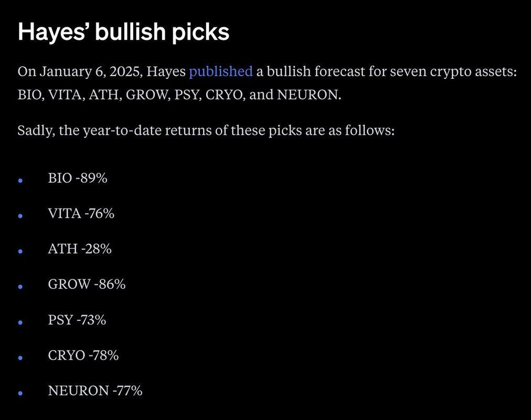The height and width of the screenshot is (420, 531).
Task: Select the "GROW -86%" list entry
Action: (x=87, y=285)
